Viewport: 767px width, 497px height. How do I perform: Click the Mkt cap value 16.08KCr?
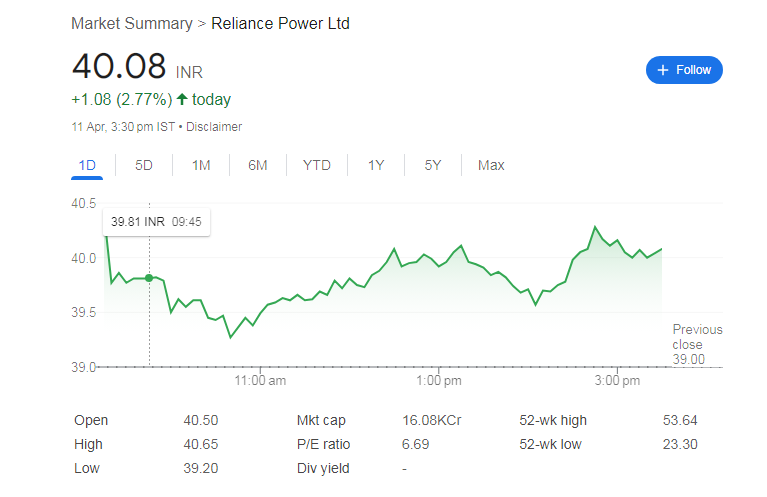click(432, 420)
